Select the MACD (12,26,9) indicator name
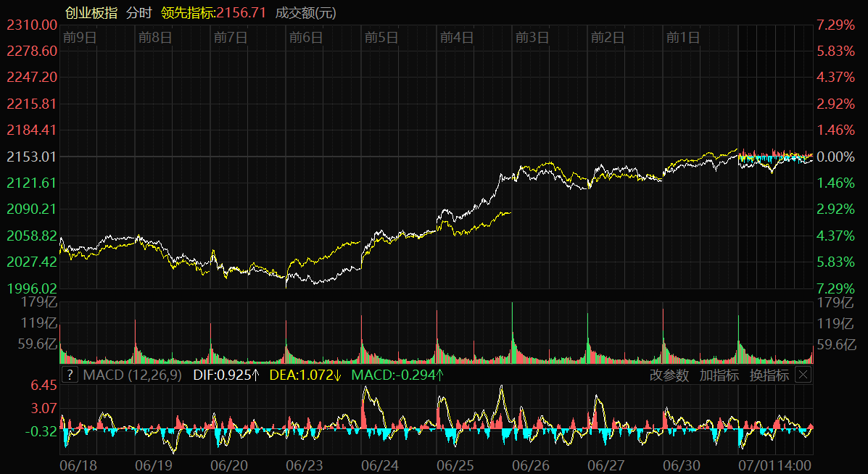The width and height of the screenshot is (868, 474). 134,375
